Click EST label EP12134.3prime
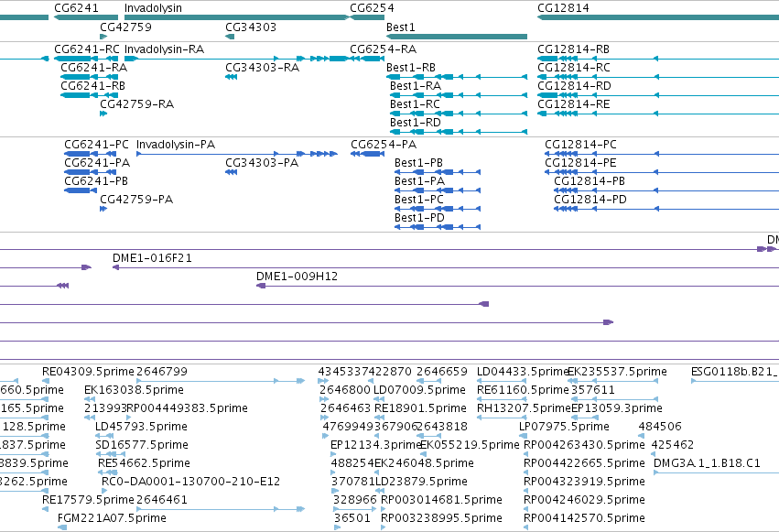 click(376, 445)
